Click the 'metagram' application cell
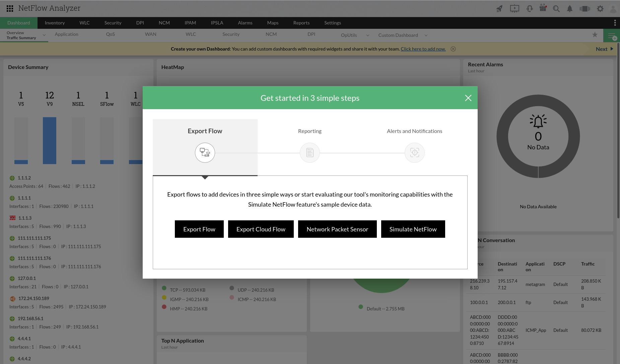 point(535,284)
